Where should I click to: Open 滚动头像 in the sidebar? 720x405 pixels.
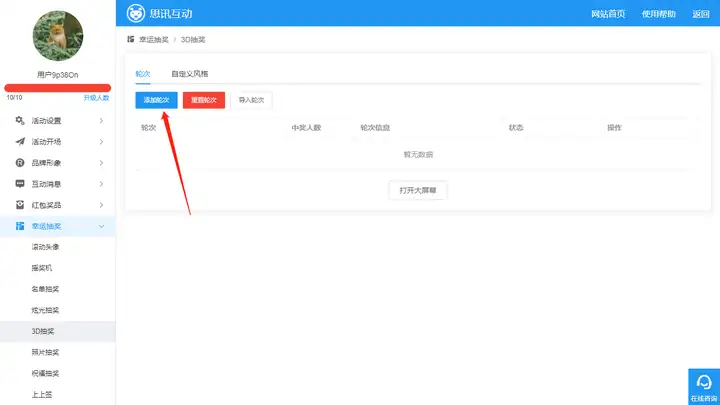pyautogui.click(x=45, y=247)
